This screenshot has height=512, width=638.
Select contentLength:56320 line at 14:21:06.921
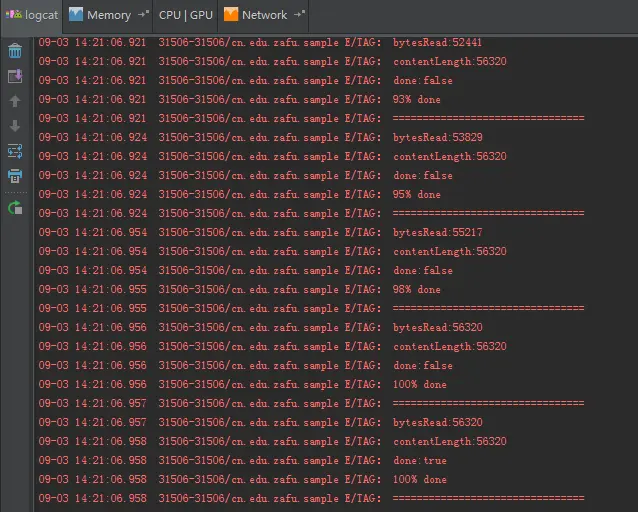click(273, 61)
